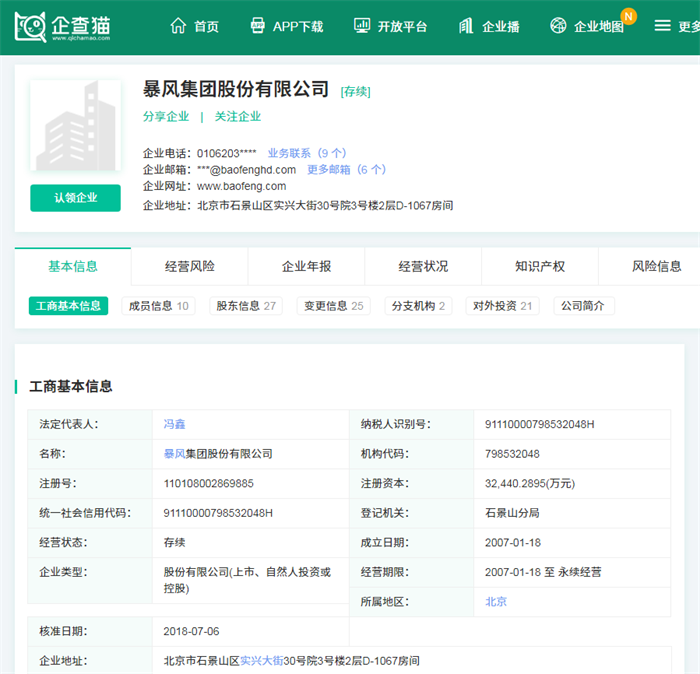Click 分享企业 link
The height and width of the screenshot is (674, 700).
166,116
